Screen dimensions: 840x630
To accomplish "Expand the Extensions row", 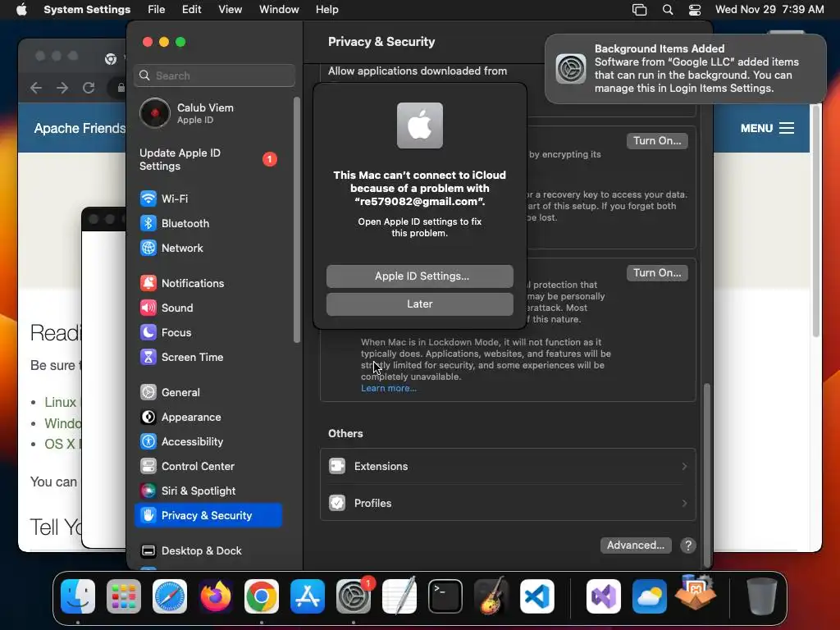I will pyautogui.click(x=508, y=467).
